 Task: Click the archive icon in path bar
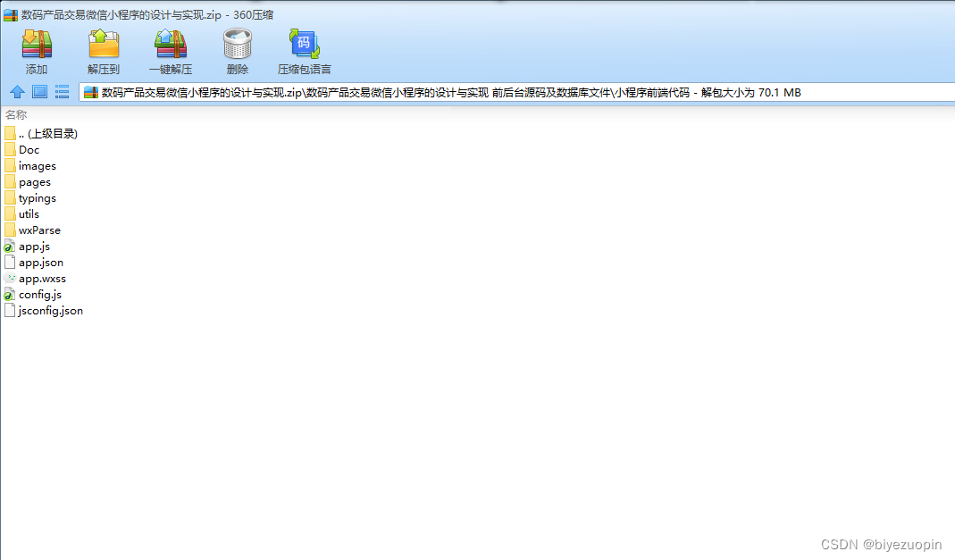pyautogui.click(x=91, y=93)
